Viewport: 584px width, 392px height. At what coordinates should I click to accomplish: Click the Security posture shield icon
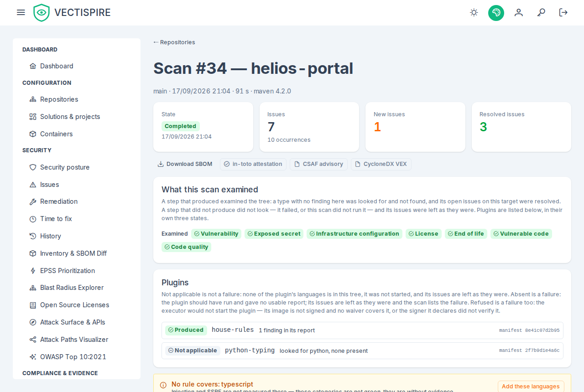pyautogui.click(x=33, y=167)
